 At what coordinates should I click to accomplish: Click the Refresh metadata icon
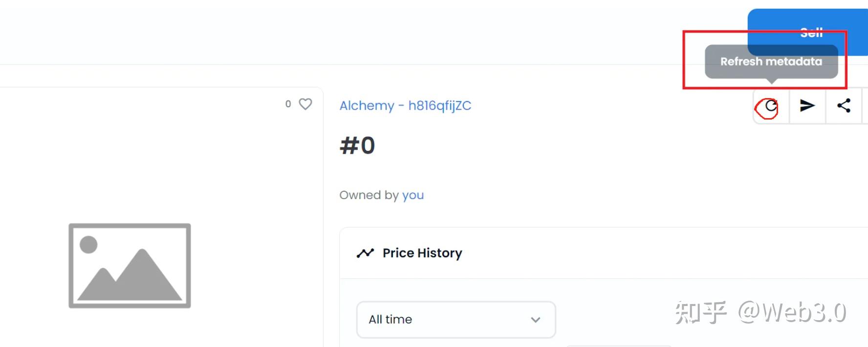coord(771,106)
